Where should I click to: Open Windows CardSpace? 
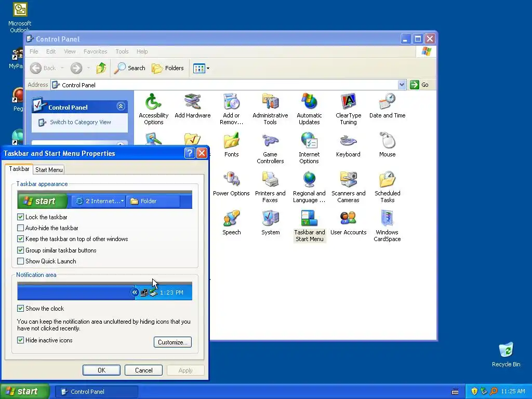[387, 227]
